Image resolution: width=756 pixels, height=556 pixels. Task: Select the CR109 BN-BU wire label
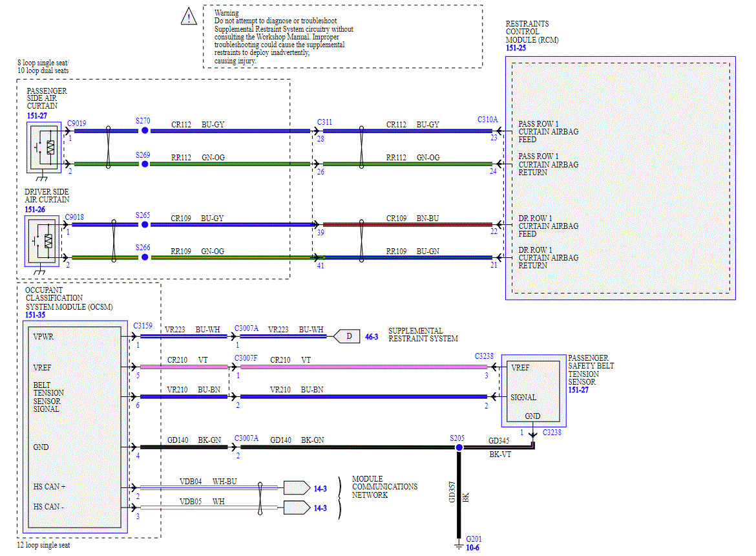[412, 219]
